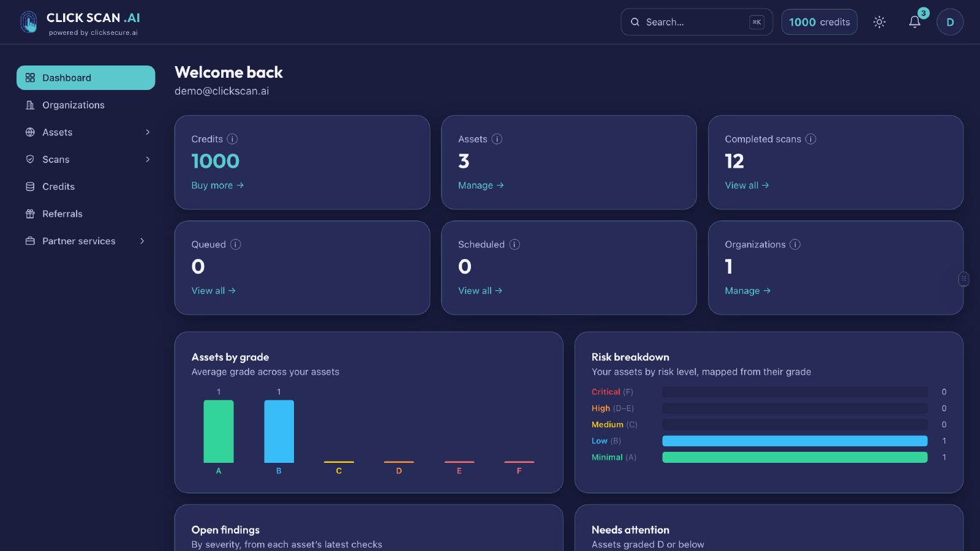Expand the Assets submenu chevron

click(148, 132)
